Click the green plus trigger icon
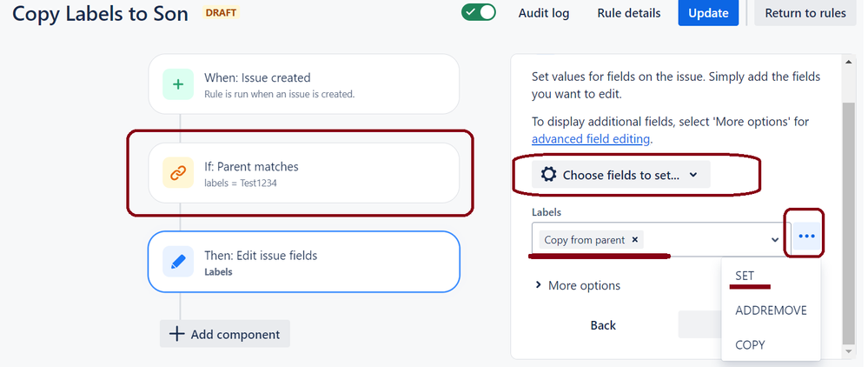 [178, 84]
